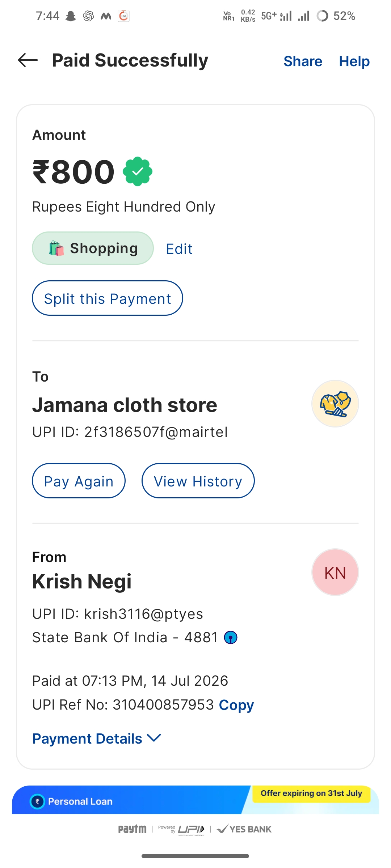Tap the shopping bags emoji icon
Viewport: 391px width, 868px height.
coord(56,248)
